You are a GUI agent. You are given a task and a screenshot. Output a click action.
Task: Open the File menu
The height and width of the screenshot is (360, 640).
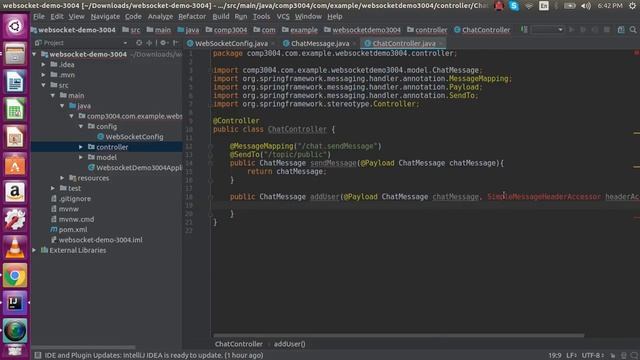(x=39, y=17)
